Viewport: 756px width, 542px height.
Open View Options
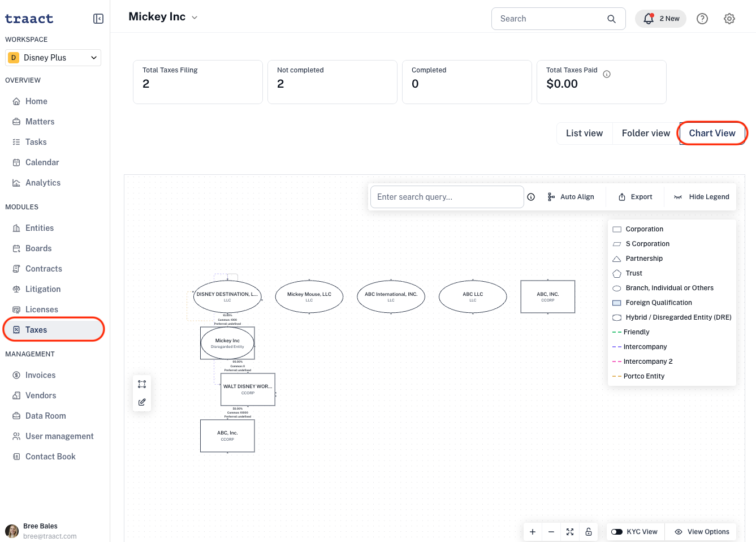(x=702, y=532)
